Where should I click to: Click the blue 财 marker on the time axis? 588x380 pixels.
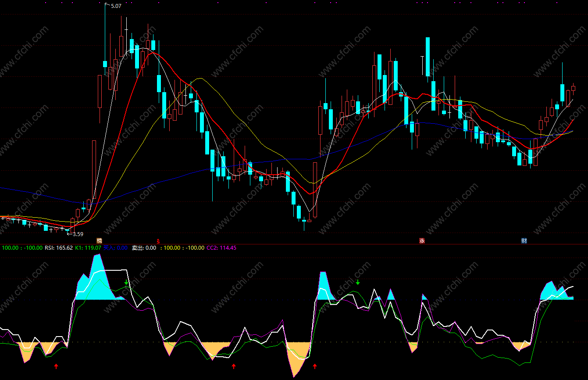point(524,241)
